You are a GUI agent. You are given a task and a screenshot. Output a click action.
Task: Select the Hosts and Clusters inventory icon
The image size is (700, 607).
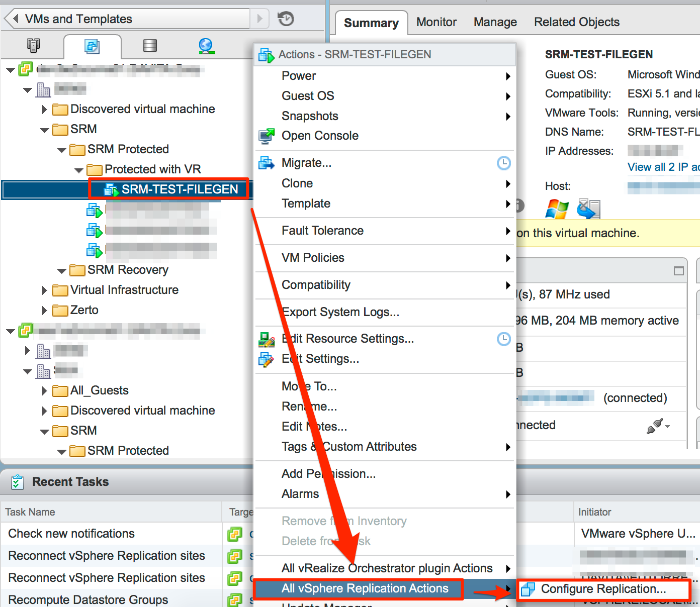click(x=34, y=46)
